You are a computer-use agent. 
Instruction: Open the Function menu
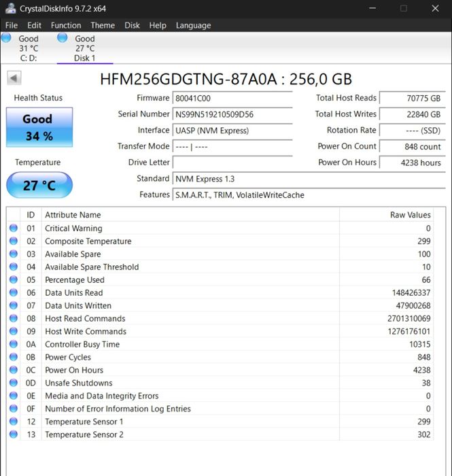coord(66,25)
